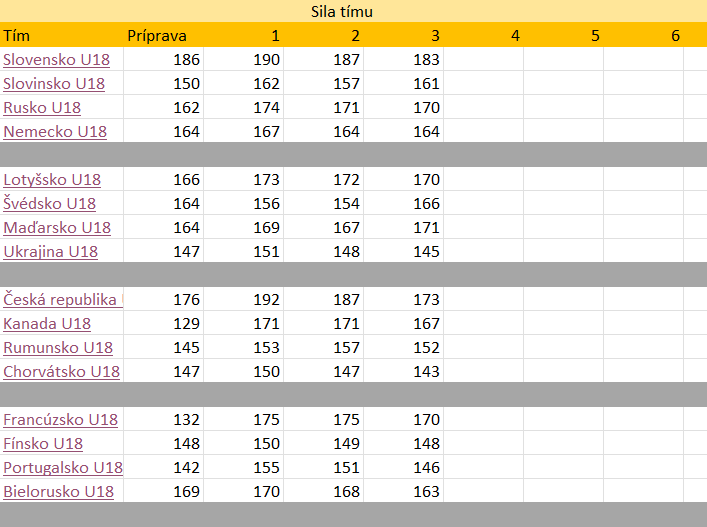Select the Príprava column header cell
Screen dimensions: 707x527
point(163,35)
